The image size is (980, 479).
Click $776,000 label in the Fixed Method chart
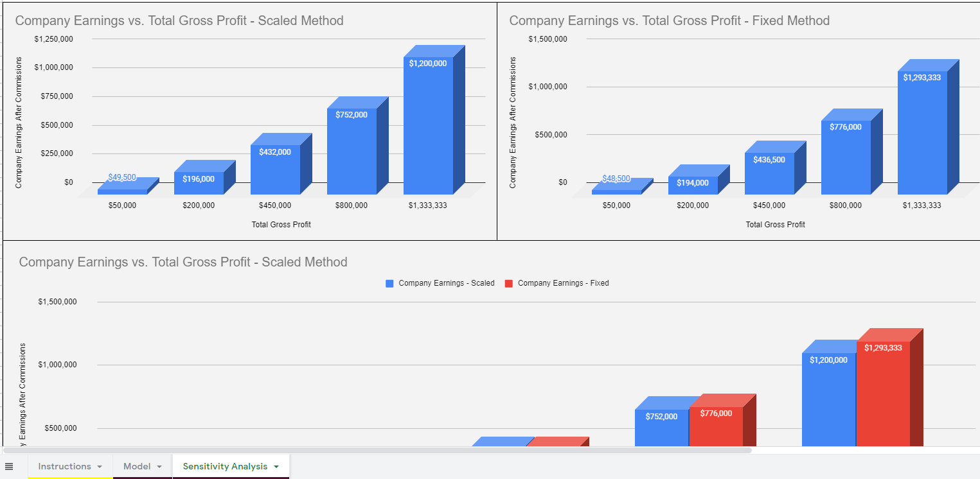pos(846,127)
